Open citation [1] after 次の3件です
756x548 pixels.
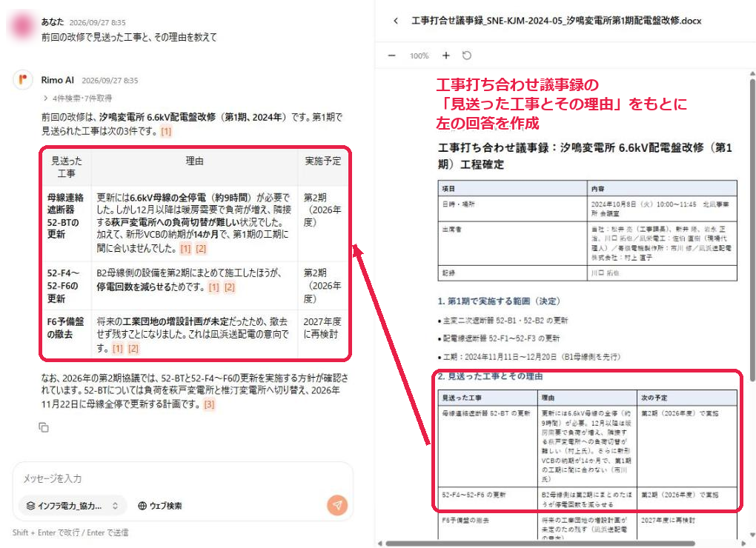click(166, 132)
